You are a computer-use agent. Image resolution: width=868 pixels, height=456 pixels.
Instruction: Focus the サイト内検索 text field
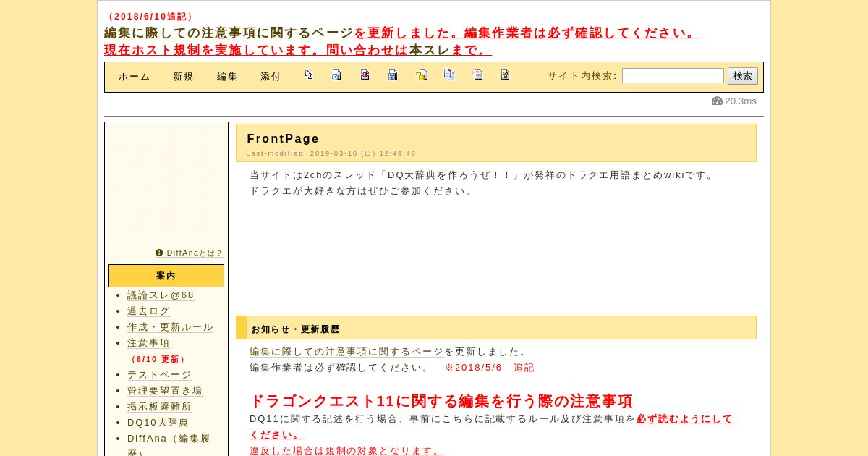pos(673,75)
